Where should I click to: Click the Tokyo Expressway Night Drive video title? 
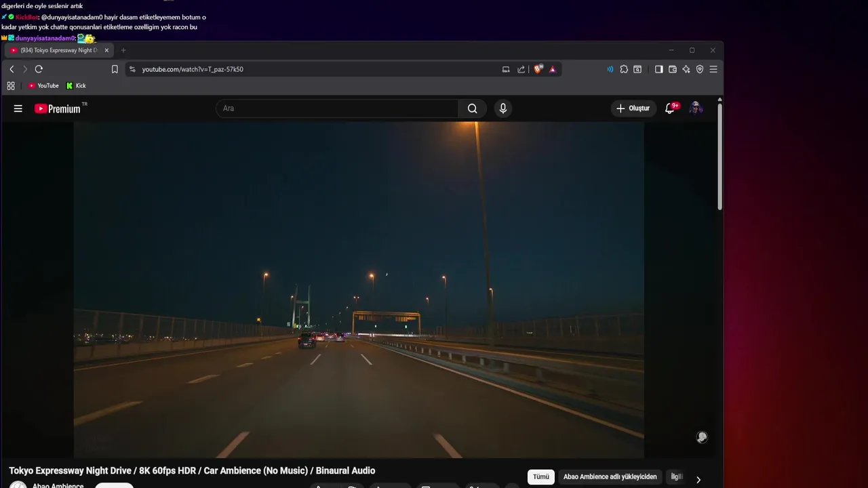(x=192, y=470)
